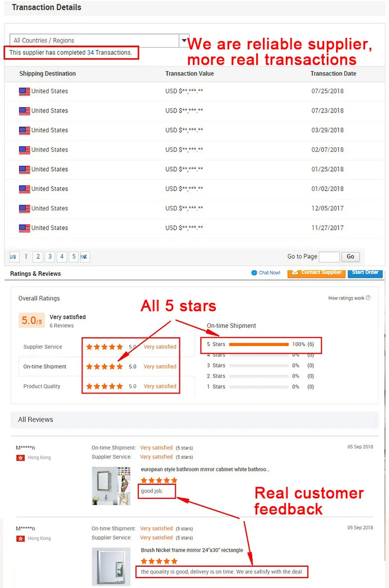
Task: Click the 5.0/5 overall rating score
Action: coord(32,320)
